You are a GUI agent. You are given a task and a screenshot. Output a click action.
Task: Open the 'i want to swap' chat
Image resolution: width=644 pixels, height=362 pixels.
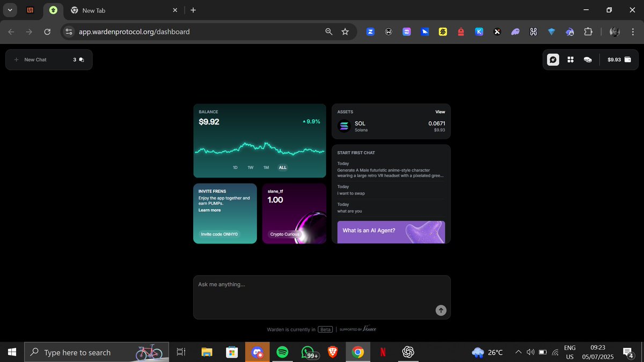(x=391, y=190)
